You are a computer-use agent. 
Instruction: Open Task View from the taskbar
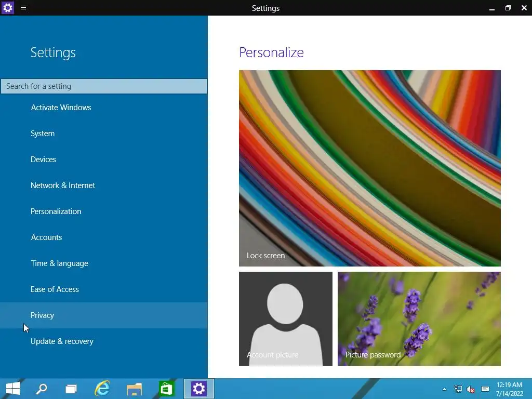71,389
